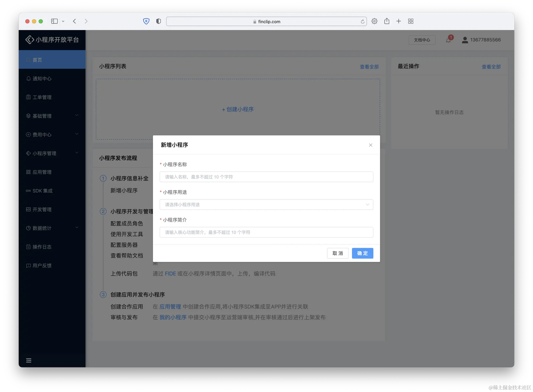Select 应用管理 sidebar item
Screen dimensions: 533x392
pos(42,172)
